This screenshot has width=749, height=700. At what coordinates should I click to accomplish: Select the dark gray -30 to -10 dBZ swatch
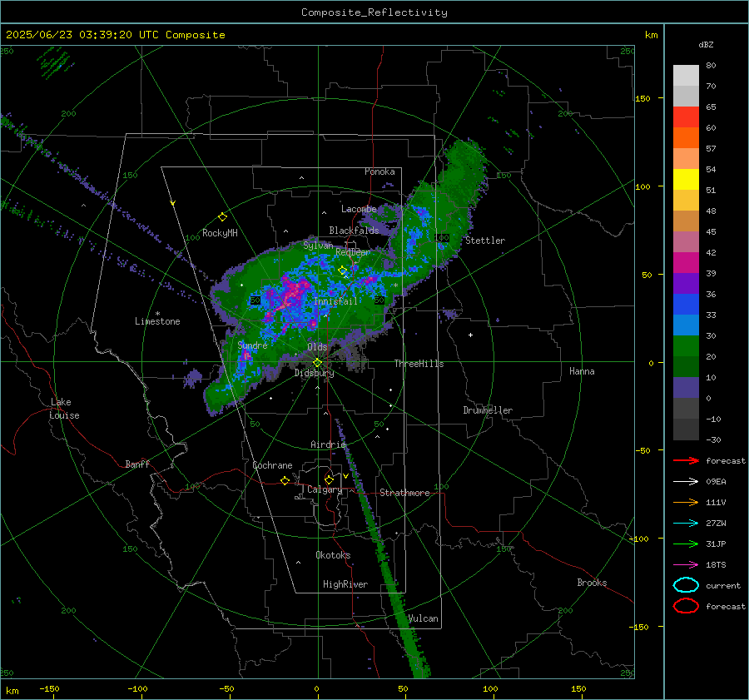click(686, 429)
